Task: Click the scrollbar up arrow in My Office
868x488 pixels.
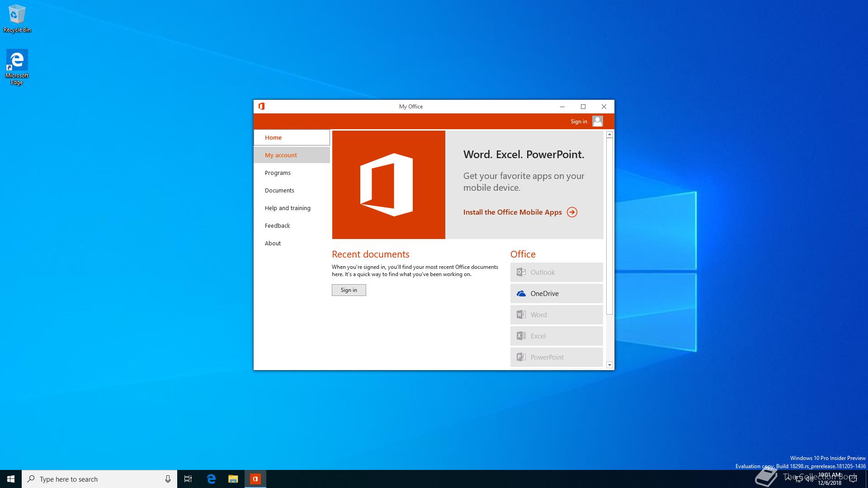Action: 609,134
